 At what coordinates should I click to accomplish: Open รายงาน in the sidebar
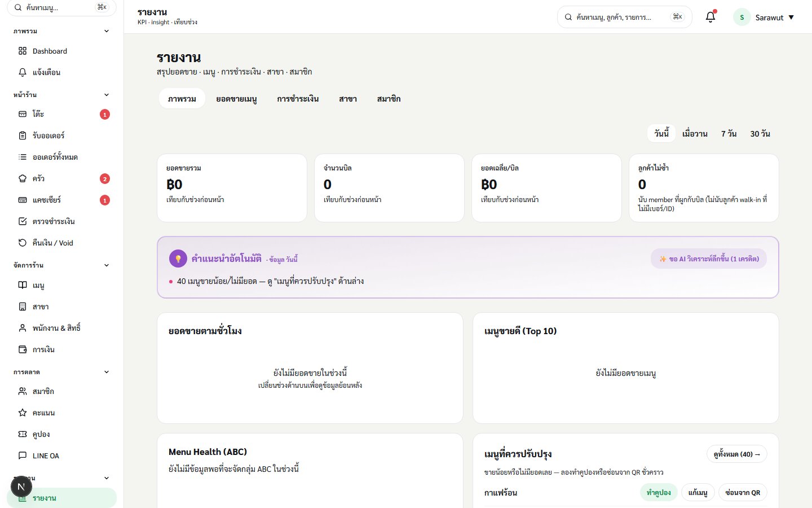click(61, 498)
